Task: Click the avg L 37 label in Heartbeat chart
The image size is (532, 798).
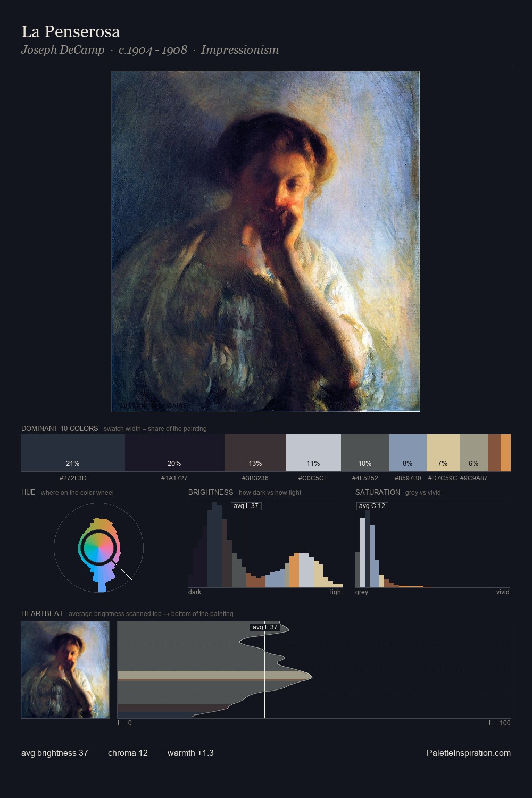Action: click(265, 627)
